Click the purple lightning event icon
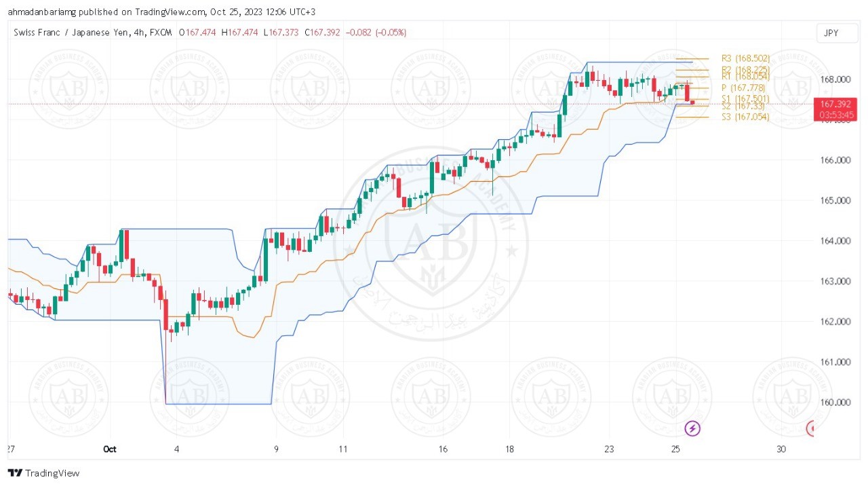This screenshot has width=868, height=486. (x=692, y=428)
